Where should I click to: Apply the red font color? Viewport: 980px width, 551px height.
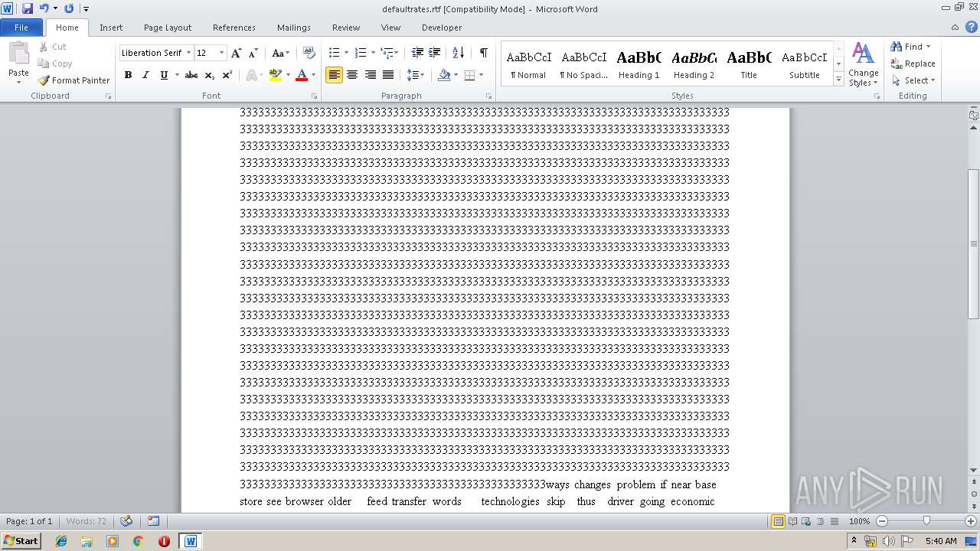tap(302, 75)
